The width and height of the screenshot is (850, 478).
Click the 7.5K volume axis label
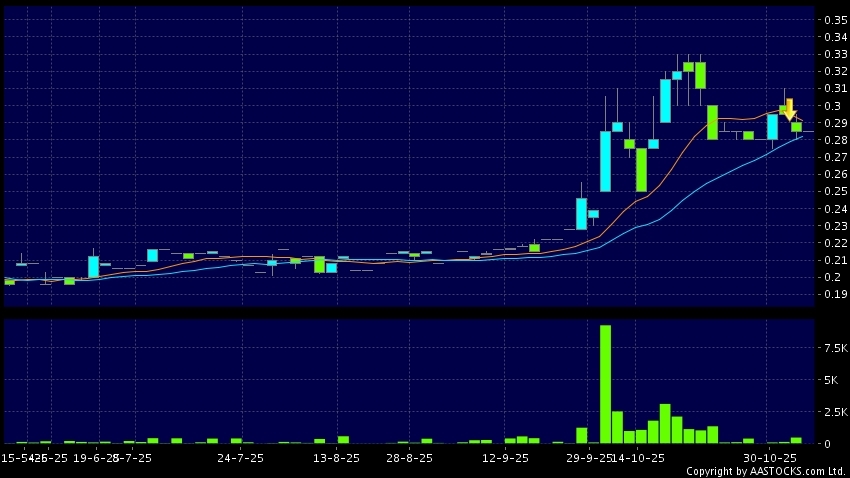(x=835, y=348)
